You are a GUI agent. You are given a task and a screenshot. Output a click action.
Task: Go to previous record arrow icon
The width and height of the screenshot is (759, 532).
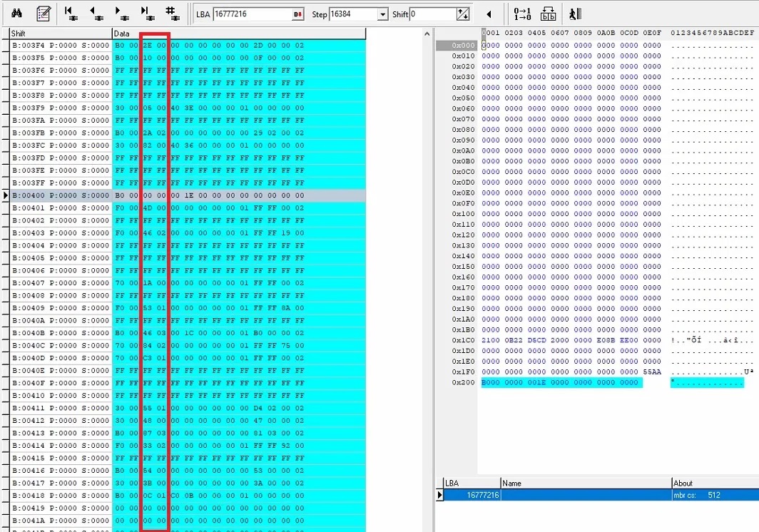pyautogui.click(x=96, y=13)
